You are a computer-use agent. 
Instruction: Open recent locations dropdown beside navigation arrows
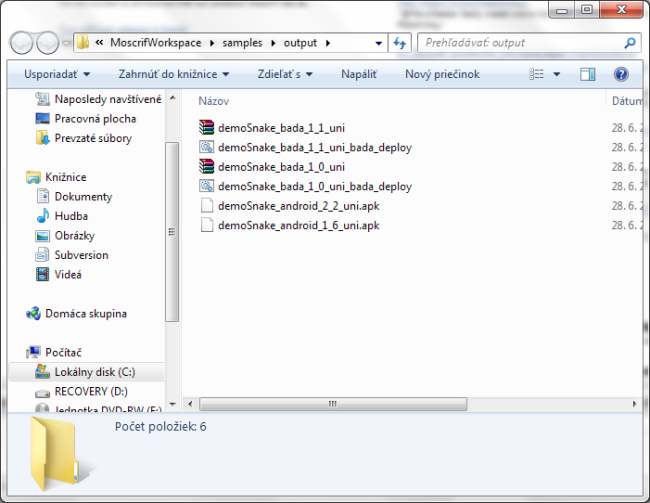(66, 43)
